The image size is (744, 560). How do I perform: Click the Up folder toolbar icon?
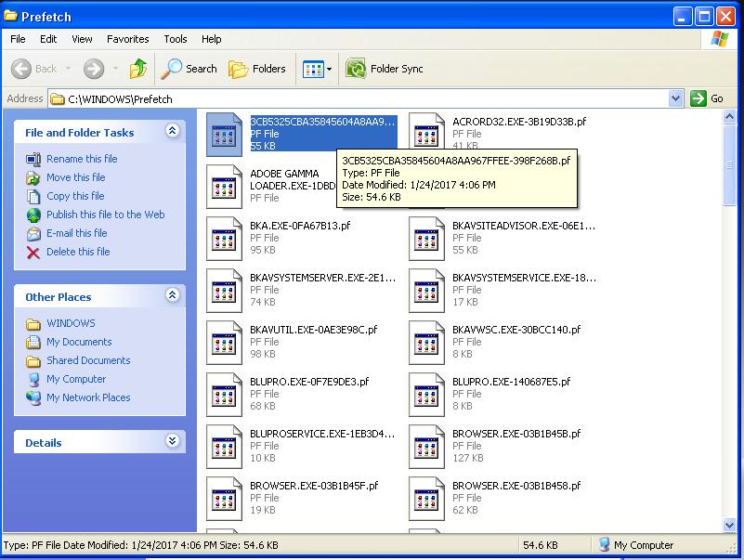coord(138,69)
